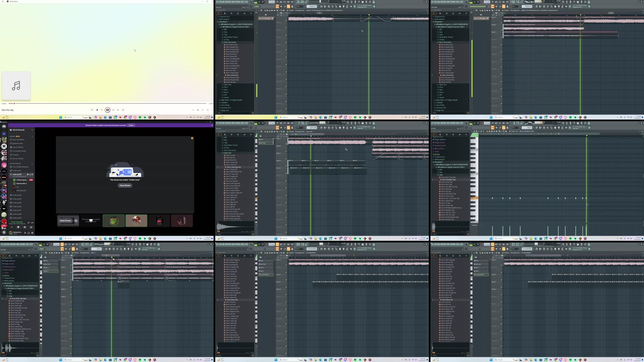The height and width of the screenshot is (362, 644).
Task: Toggle shuffle in Media Player
Action: [x=92, y=110]
